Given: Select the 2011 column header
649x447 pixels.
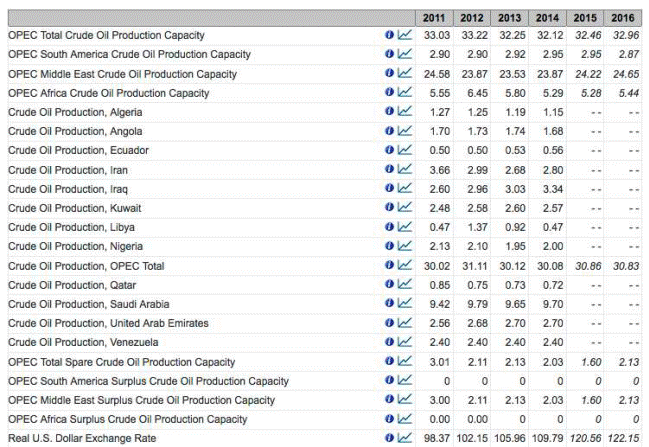Looking at the screenshot, I should (x=434, y=18).
